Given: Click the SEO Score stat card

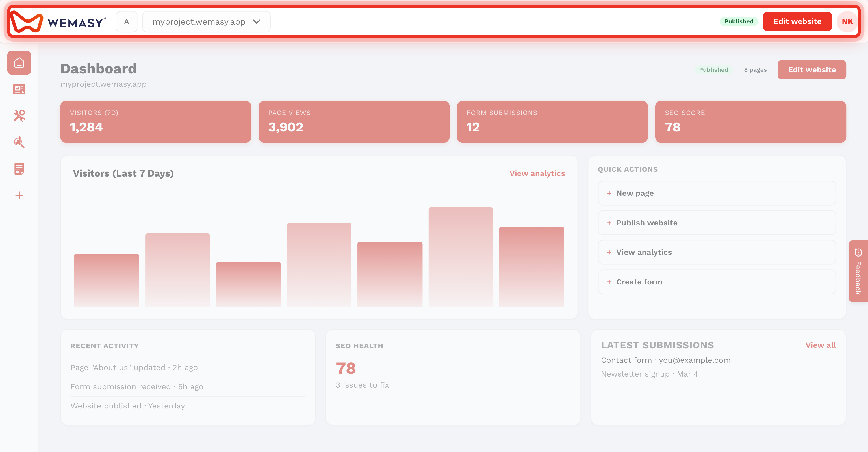Looking at the screenshot, I should tap(750, 121).
